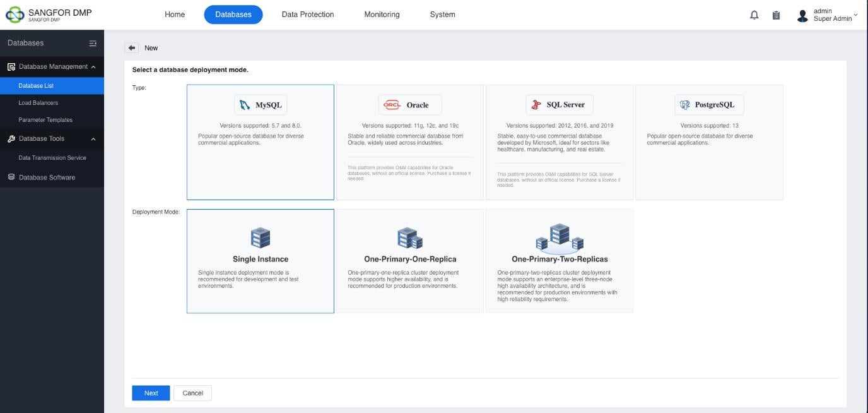Click the Next button
Screen dimensions: 868x413
[151, 393]
